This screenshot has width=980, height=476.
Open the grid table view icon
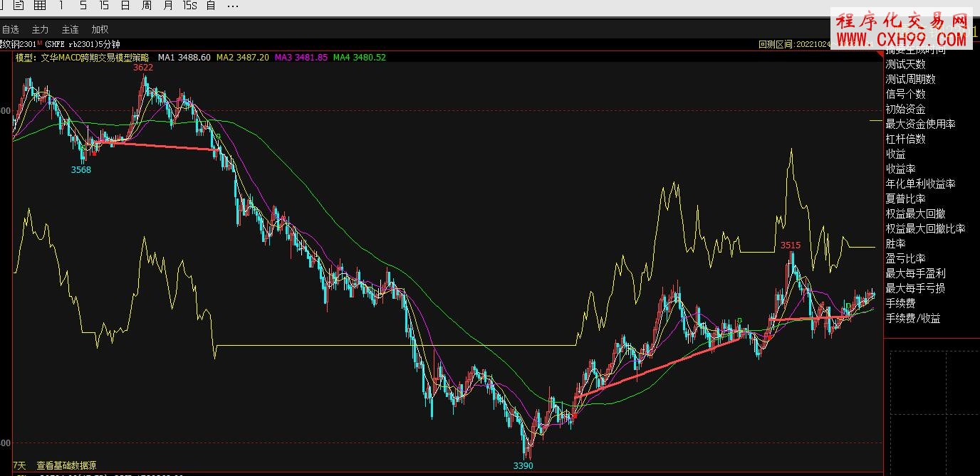coord(40,6)
